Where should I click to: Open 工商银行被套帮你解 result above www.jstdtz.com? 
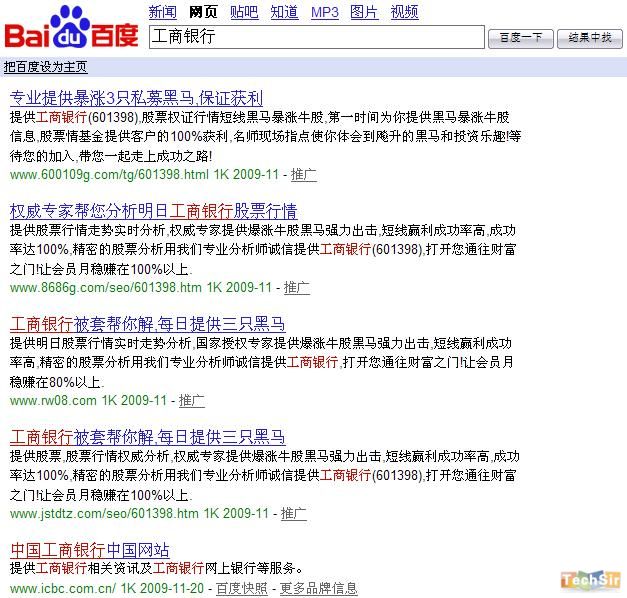point(148,437)
